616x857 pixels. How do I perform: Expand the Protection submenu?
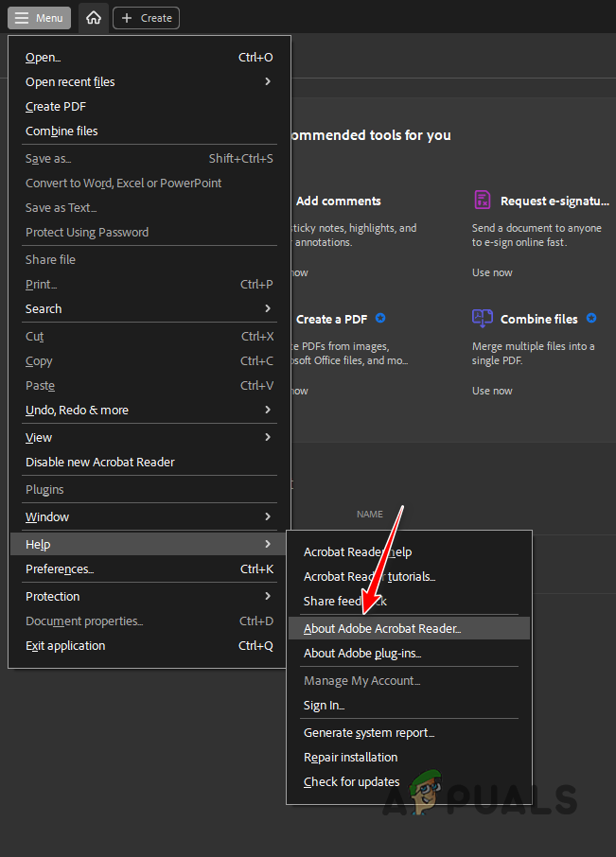click(150, 596)
